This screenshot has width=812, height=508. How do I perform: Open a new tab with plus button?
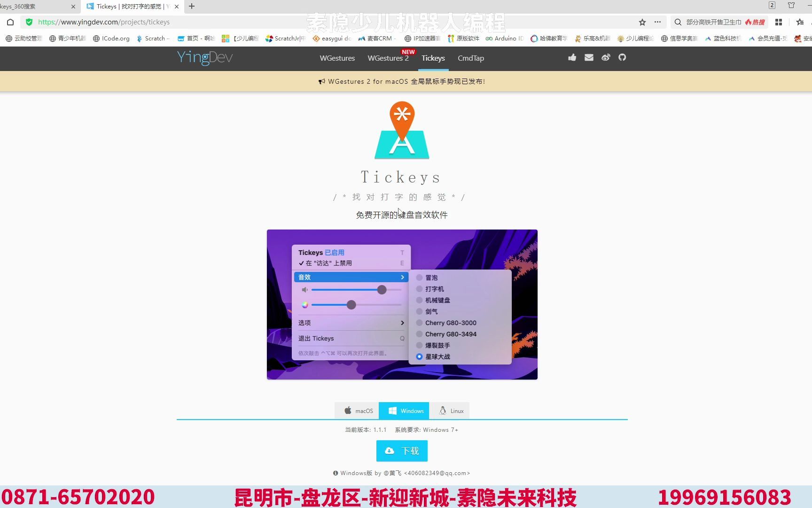point(192,6)
